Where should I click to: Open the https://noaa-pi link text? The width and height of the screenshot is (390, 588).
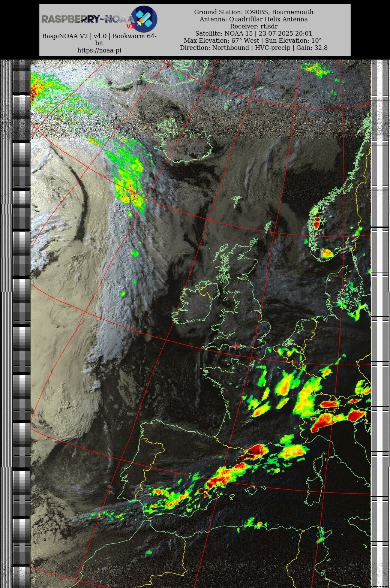tap(99, 50)
